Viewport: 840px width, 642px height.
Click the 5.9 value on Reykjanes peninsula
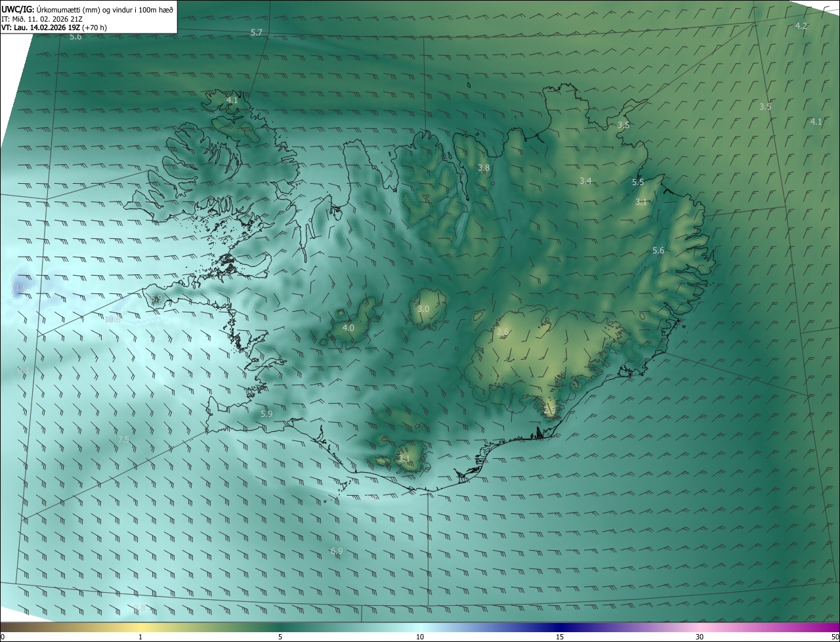pos(266,414)
